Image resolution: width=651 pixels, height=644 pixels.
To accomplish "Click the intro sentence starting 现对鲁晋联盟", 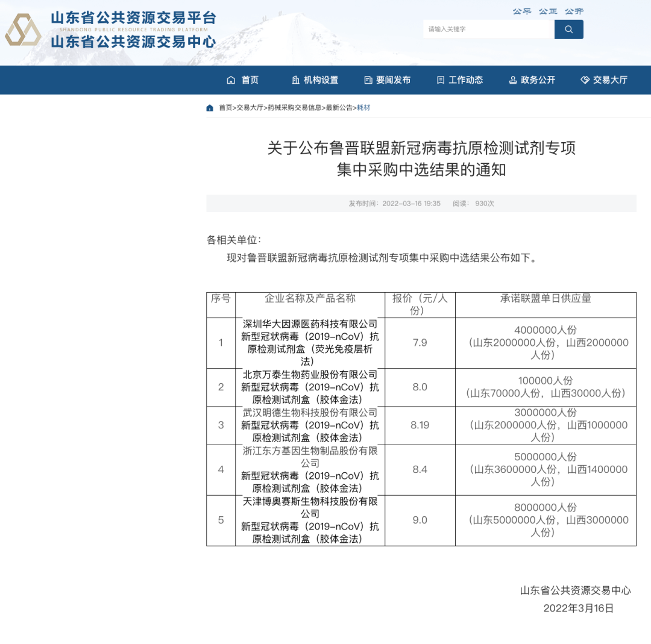I will click(383, 258).
